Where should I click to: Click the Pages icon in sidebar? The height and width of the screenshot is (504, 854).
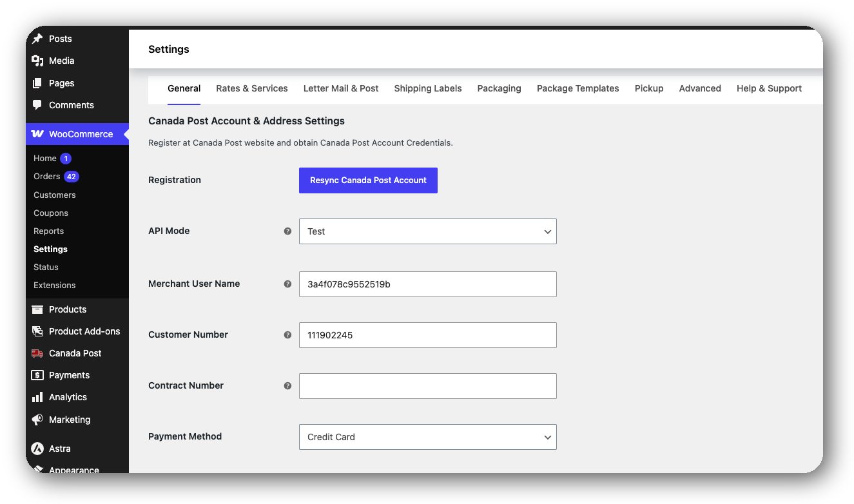click(37, 83)
